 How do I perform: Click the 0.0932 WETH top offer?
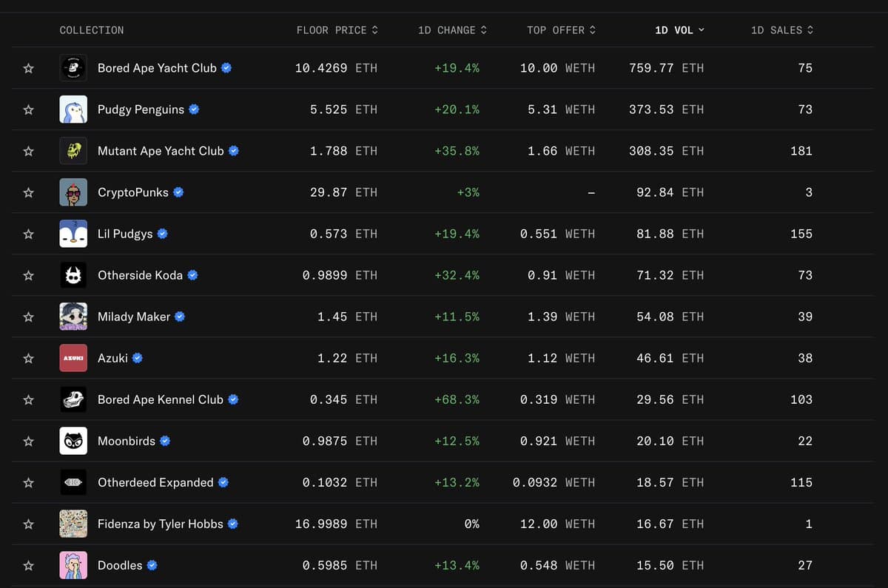click(554, 482)
